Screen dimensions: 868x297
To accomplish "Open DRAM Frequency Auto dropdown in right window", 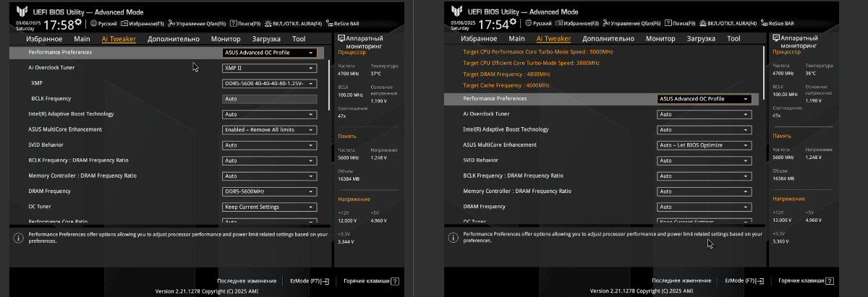I will (x=704, y=207).
